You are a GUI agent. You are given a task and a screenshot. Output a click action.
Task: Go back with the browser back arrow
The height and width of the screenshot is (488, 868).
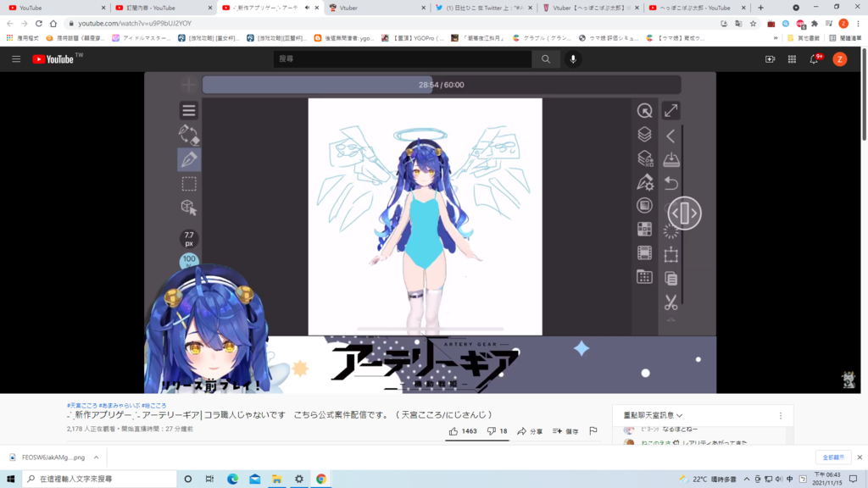(x=10, y=23)
